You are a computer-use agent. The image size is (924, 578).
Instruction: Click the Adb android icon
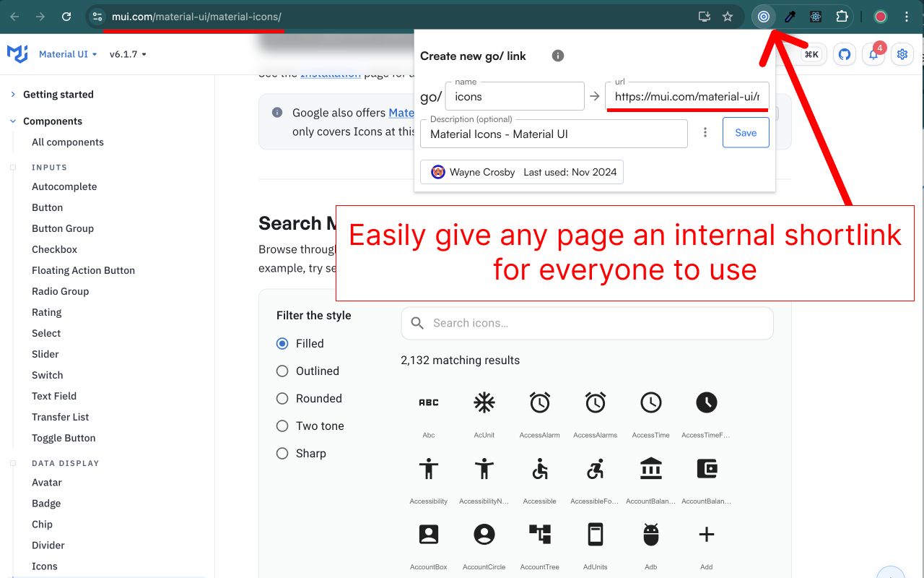(650, 535)
